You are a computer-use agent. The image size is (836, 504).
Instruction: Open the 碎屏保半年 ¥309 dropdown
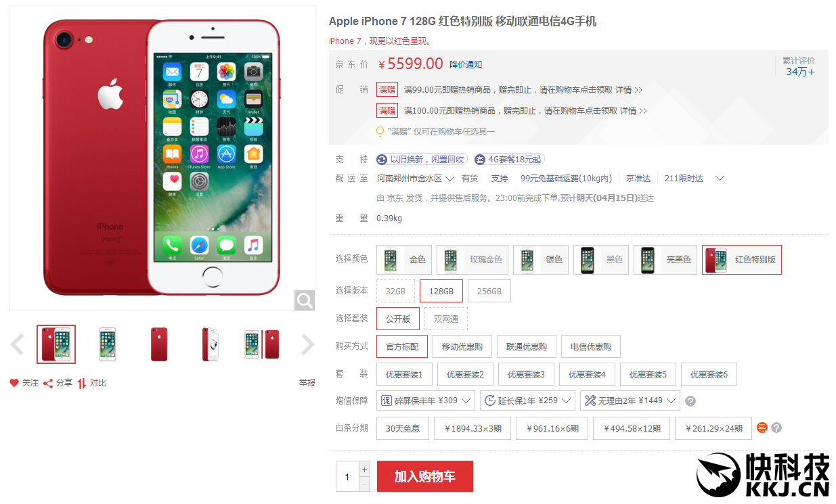click(x=426, y=400)
